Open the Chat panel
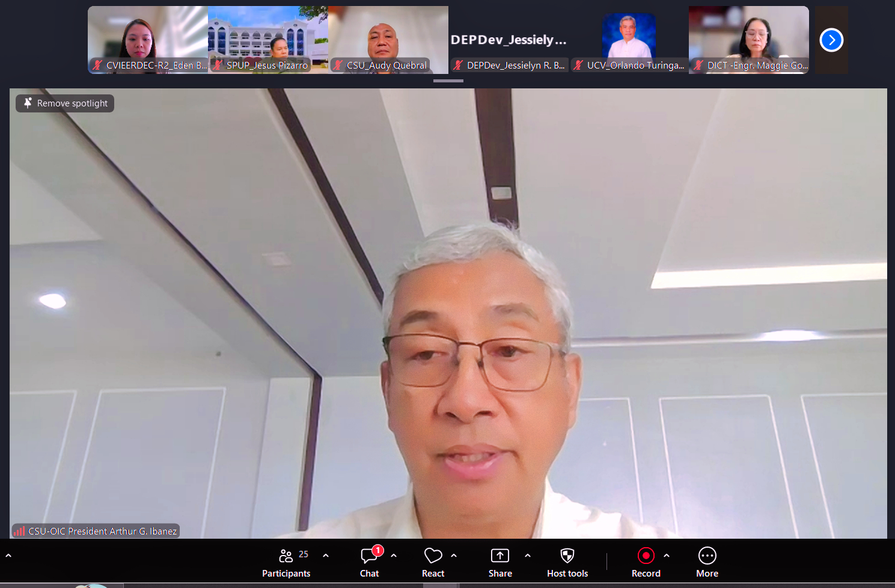895x588 pixels. click(x=369, y=563)
